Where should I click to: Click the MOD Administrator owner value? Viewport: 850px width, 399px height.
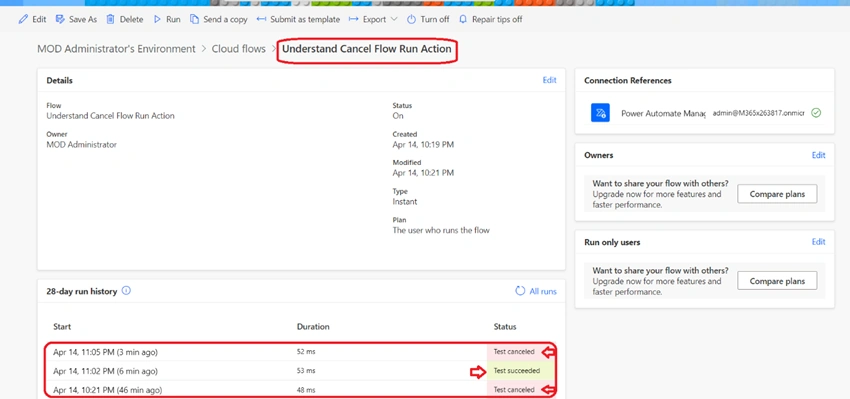click(x=81, y=144)
